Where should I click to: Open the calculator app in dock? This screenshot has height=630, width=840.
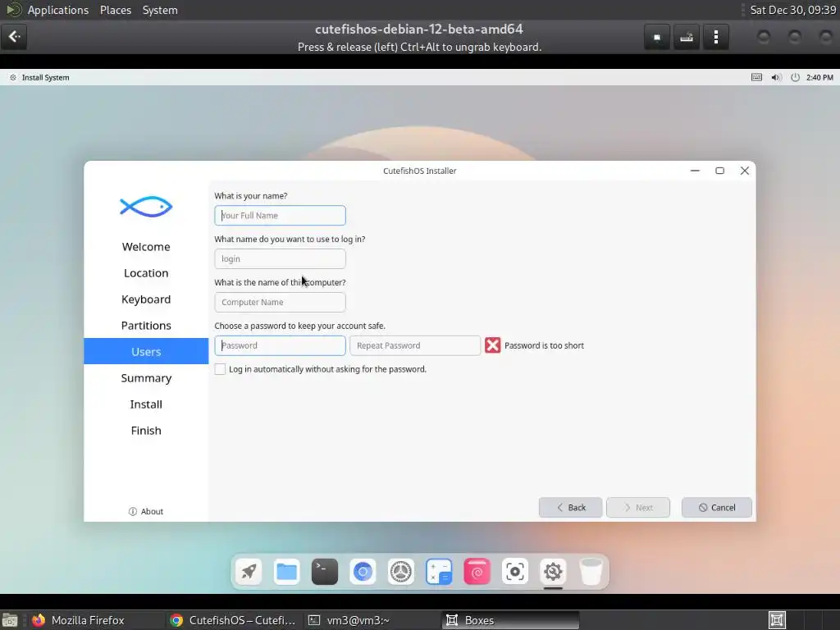(439, 572)
